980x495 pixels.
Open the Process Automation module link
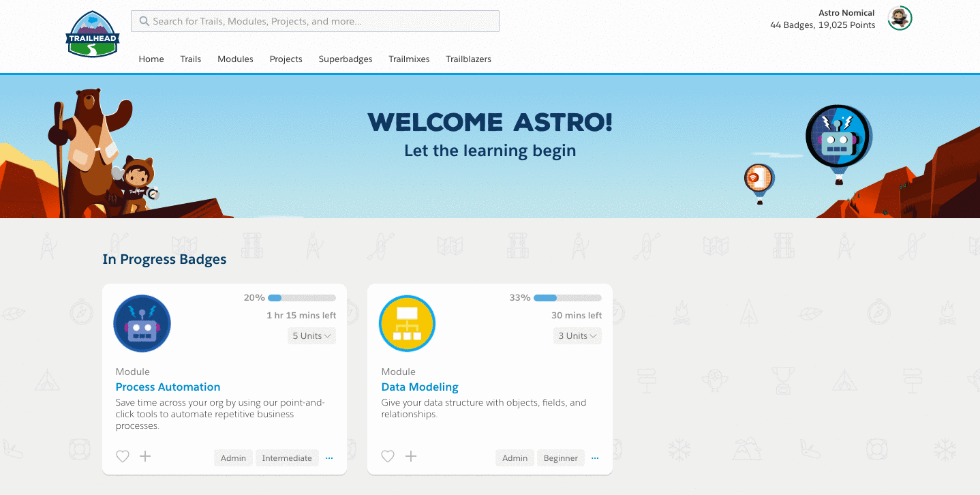(168, 387)
